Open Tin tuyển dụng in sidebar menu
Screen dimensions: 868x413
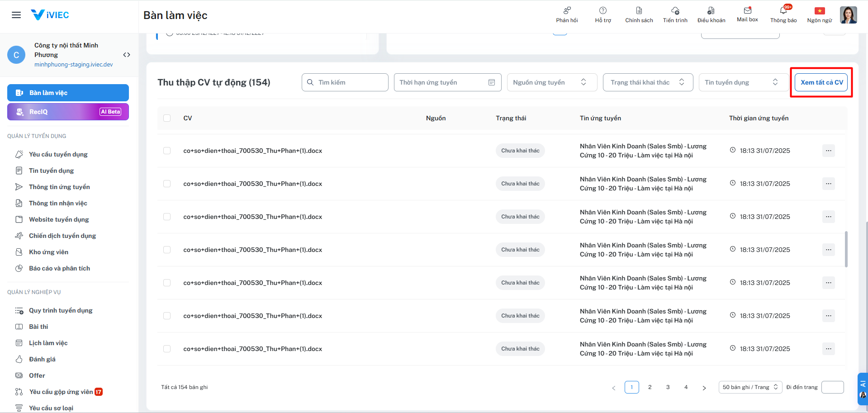point(51,171)
